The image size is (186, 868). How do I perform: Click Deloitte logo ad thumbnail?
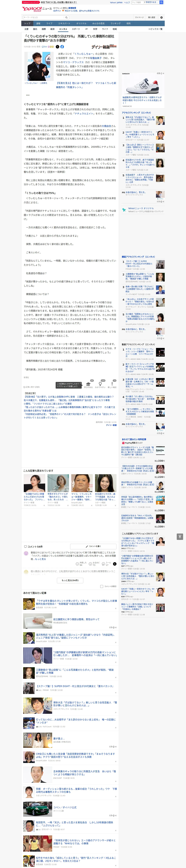[x=160, y=450]
